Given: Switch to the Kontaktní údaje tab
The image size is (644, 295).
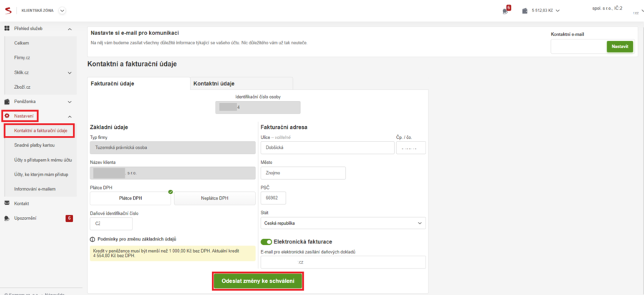Looking at the screenshot, I should click(x=214, y=84).
